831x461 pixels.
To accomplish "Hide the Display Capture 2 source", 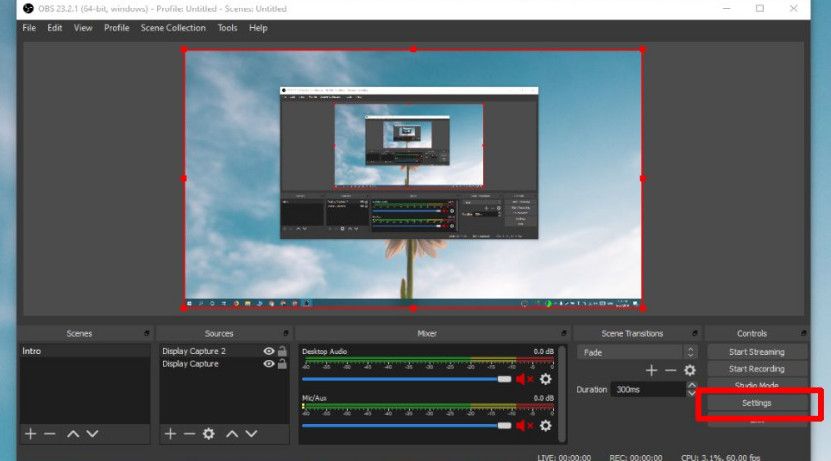I will [268, 352].
